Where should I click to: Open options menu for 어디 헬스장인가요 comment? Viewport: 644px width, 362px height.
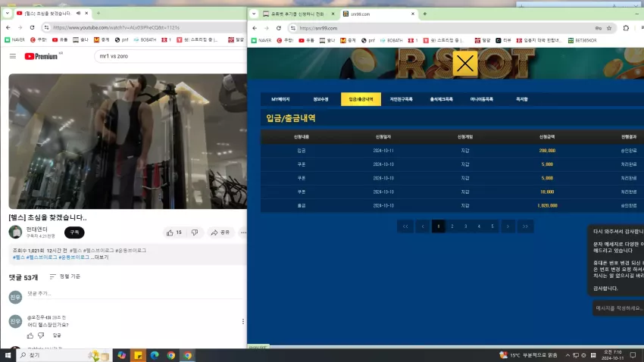(x=243, y=321)
